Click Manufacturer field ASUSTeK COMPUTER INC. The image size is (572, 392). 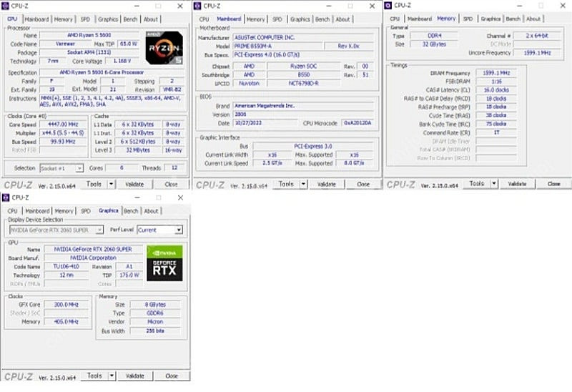303,38
